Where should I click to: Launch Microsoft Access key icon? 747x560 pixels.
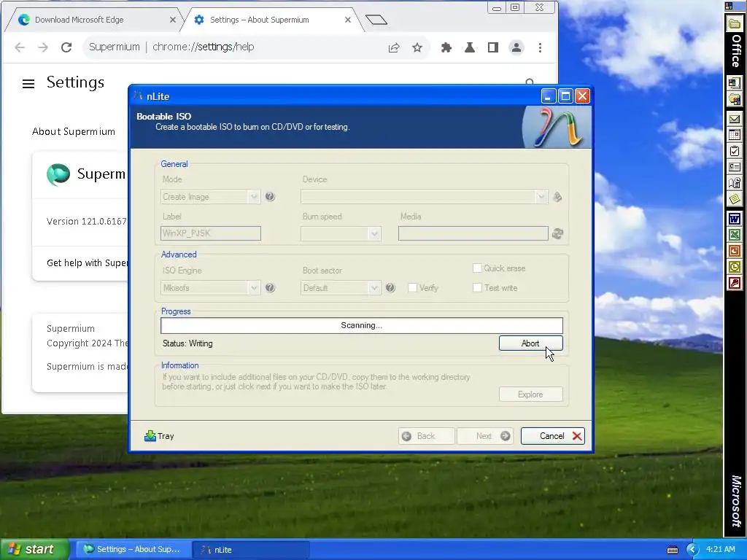tap(734, 283)
